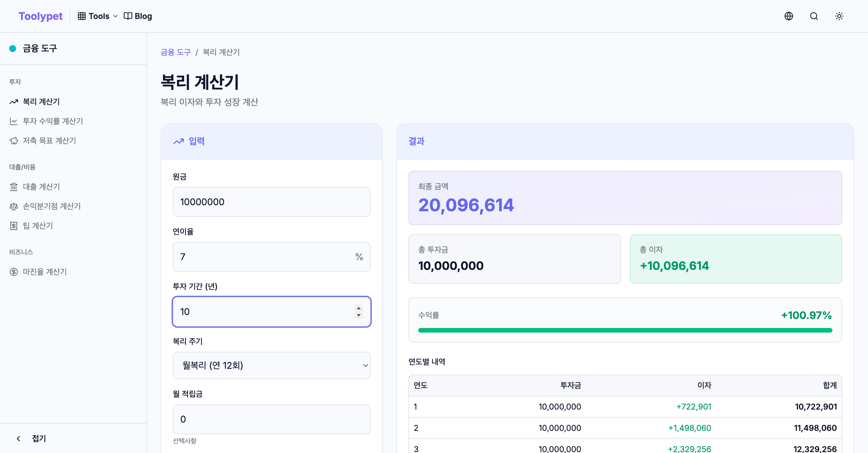The image size is (868, 453).
Task: Click 금융 도구 breadcrumb link
Action: click(176, 52)
